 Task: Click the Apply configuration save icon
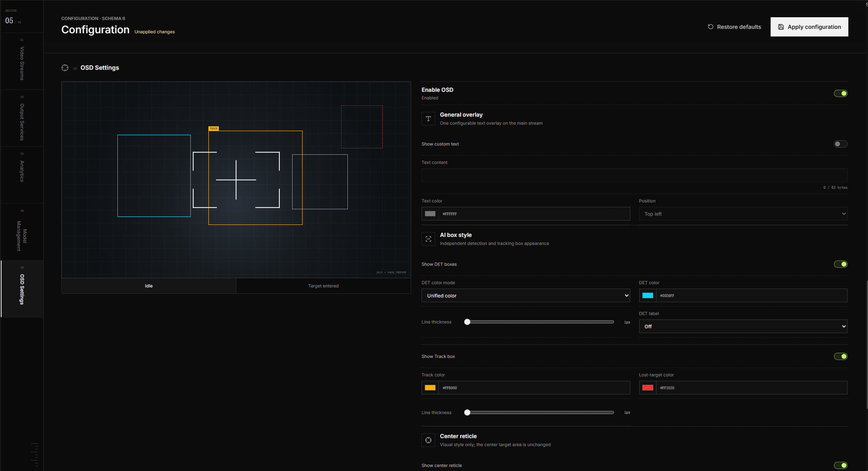pyautogui.click(x=781, y=27)
